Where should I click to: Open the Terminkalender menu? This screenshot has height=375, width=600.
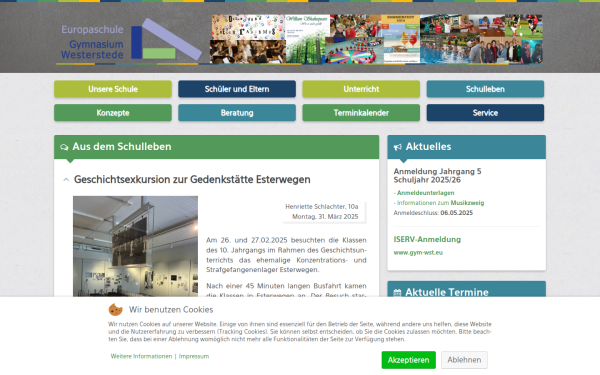pyautogui.click(x=361, y=112)
